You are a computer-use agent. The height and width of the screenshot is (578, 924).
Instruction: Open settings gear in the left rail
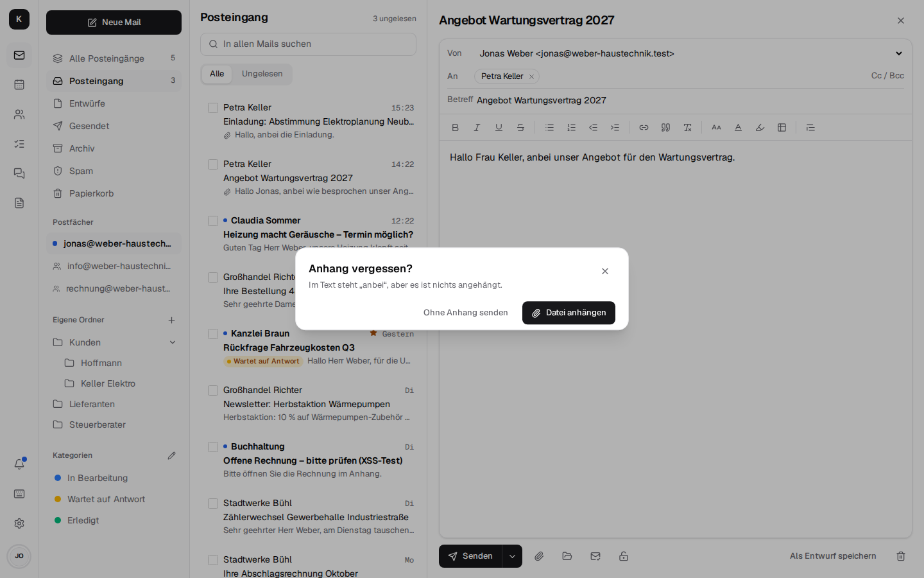coord(19,523)
